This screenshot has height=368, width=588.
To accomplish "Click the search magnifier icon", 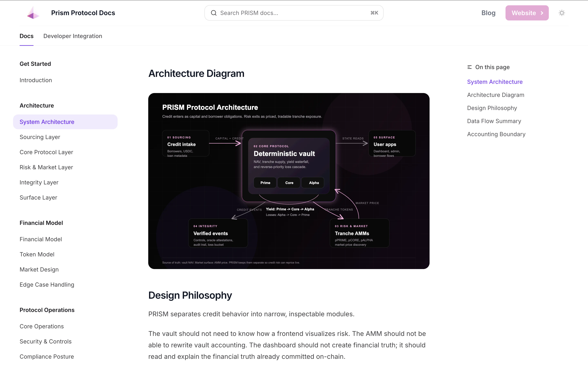I will [x=214, y=13].
